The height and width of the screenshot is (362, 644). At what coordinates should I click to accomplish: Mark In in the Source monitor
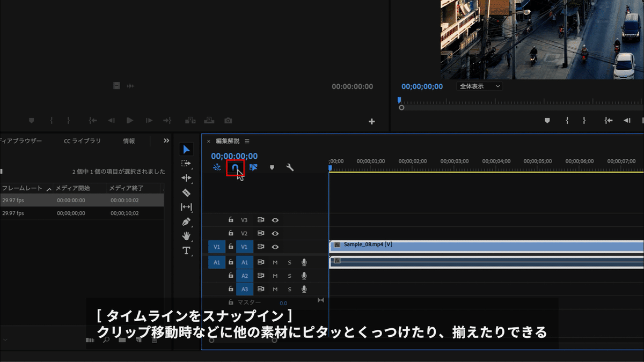click(51, 121)
